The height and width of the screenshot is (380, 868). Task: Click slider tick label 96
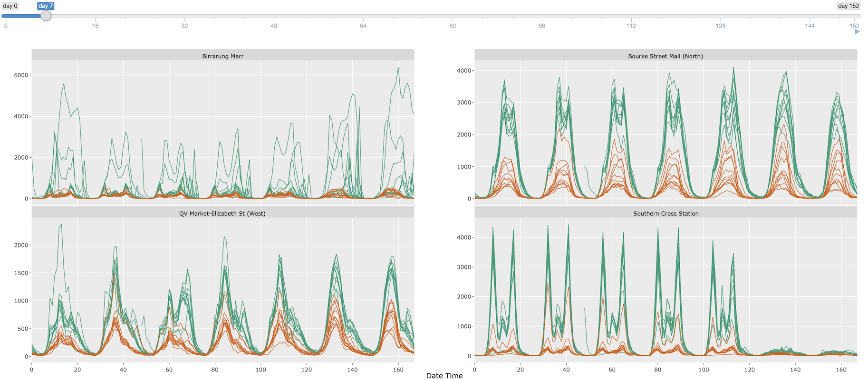point(542,26)
